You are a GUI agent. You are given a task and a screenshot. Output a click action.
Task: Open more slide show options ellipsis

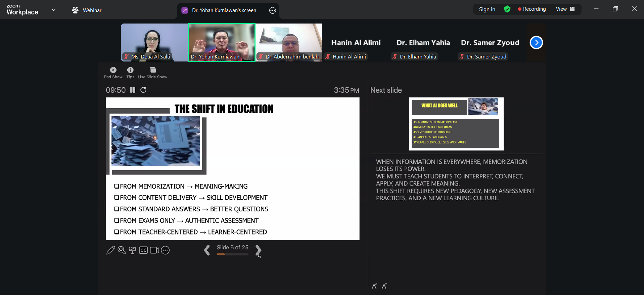165,250
